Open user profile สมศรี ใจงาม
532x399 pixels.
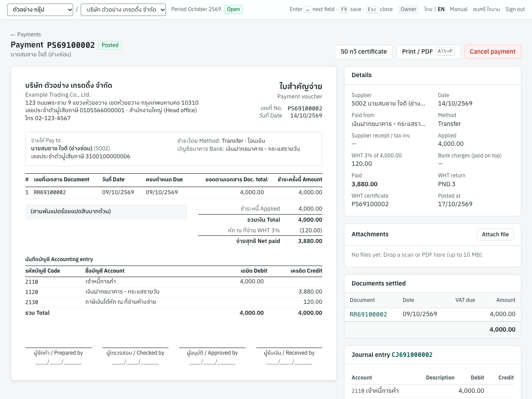(486, 9)
